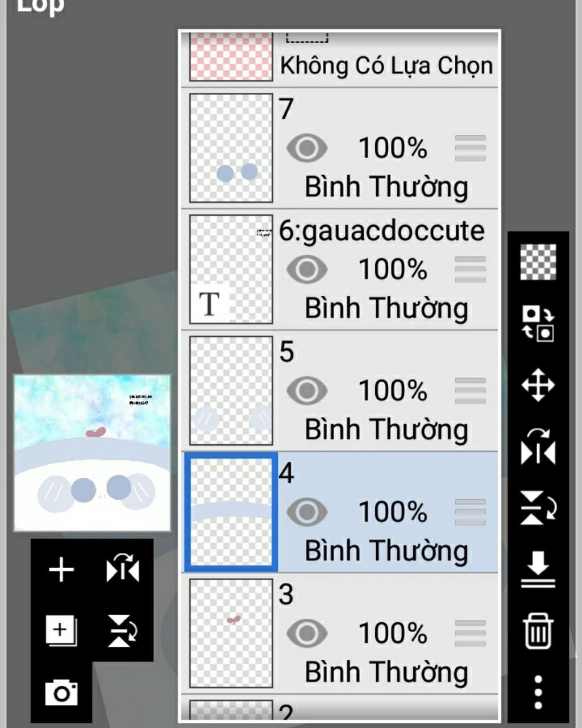Select the layer 3 thumbnail
Image resolution: width=582 pixels, height=728 pixels.
[x=231, y=634]
